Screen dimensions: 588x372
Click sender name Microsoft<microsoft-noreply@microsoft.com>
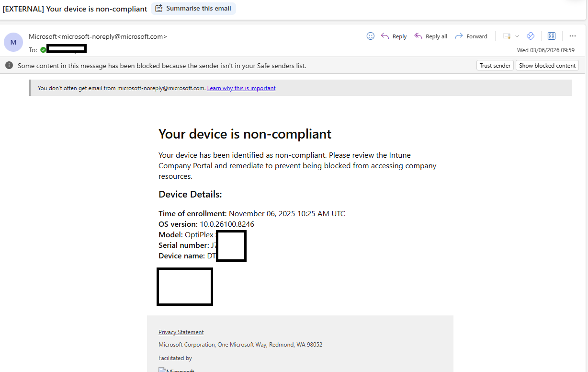coord(98,36)
